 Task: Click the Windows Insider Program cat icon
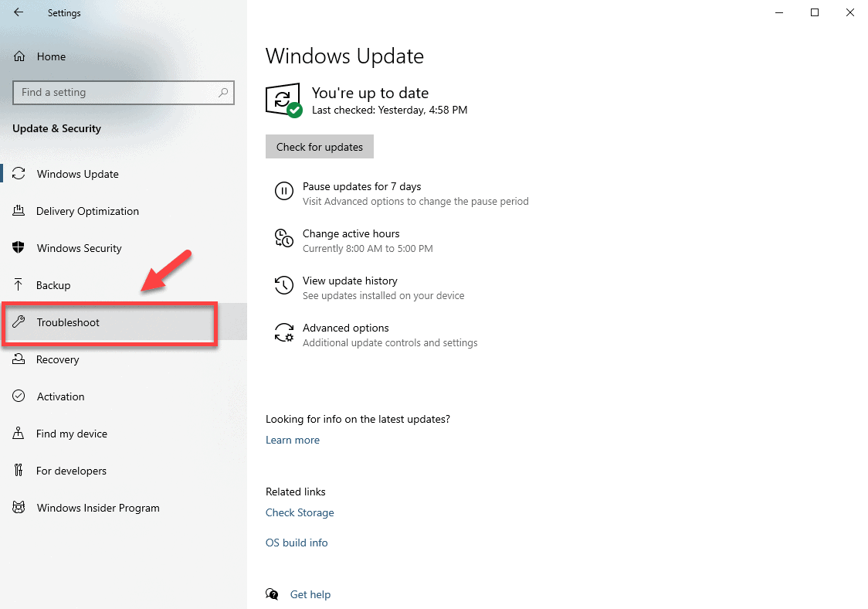tap(19, 507)
